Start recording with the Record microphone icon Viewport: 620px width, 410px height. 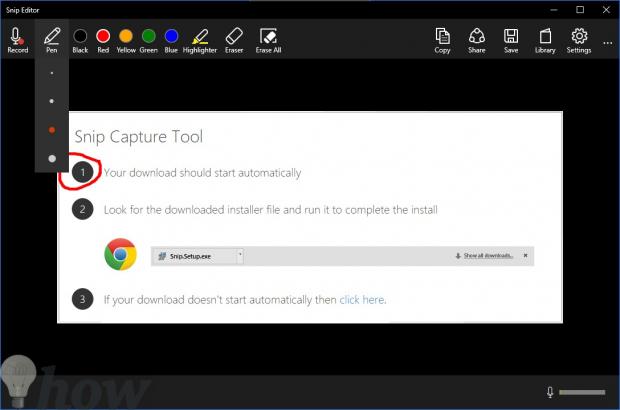point(17,38)
